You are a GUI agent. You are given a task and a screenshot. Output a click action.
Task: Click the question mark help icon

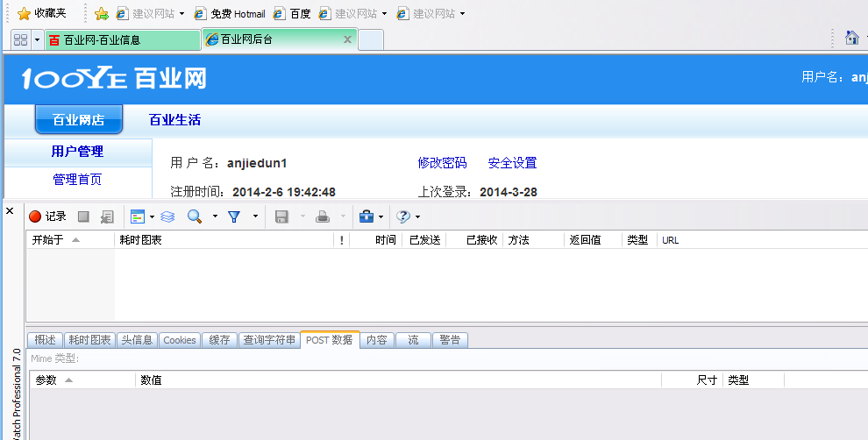pos(403,216)
